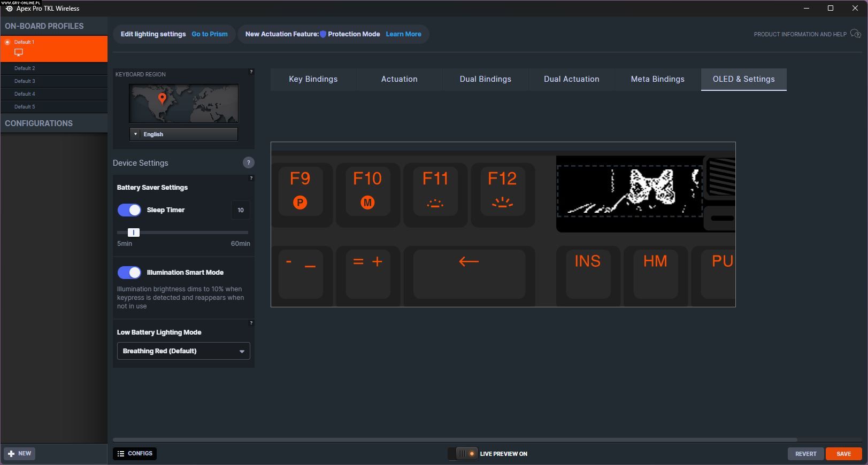868x465 pixels.
Task: Open the Dual Actuation tab
Action: click(x=571, y=79)
